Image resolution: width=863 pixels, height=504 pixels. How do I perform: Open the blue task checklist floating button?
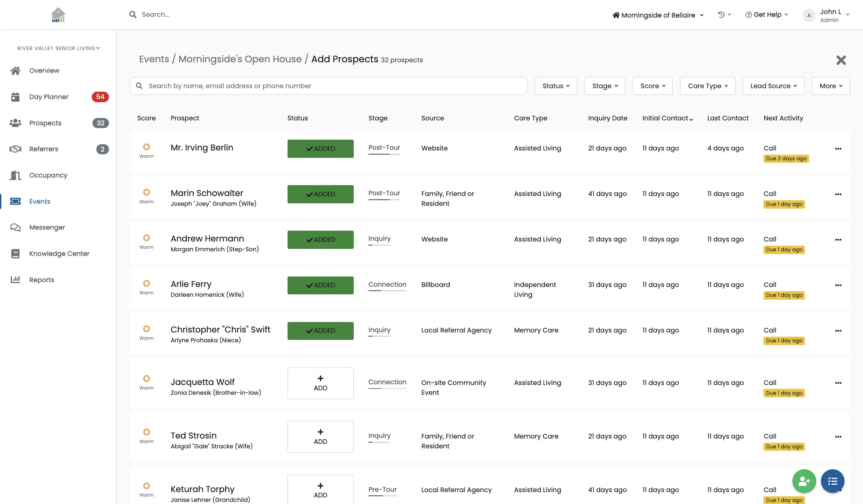tap(832, 481)
